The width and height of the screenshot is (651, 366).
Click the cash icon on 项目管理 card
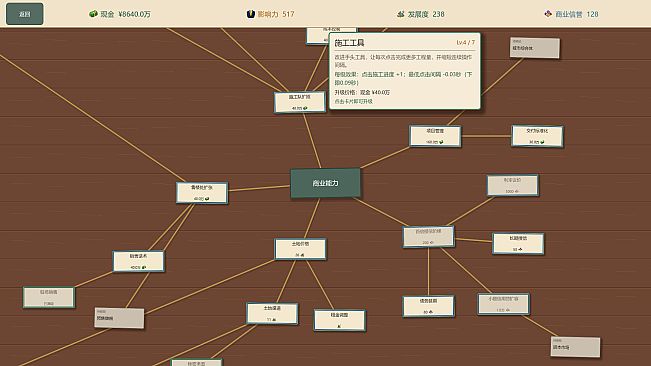coord(441,142)
